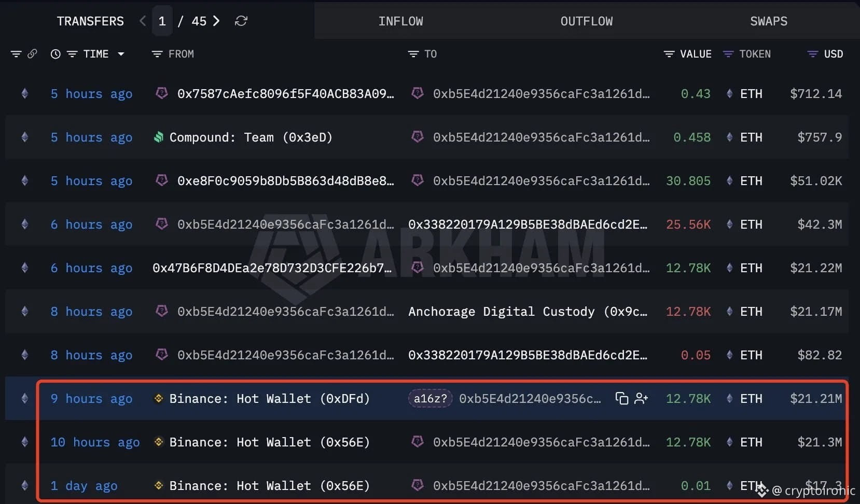The height and width of the screenshot is (504, 860).
Task: Click the ETH token icon in the $712.14 row
Action: [x=730, y=94]
